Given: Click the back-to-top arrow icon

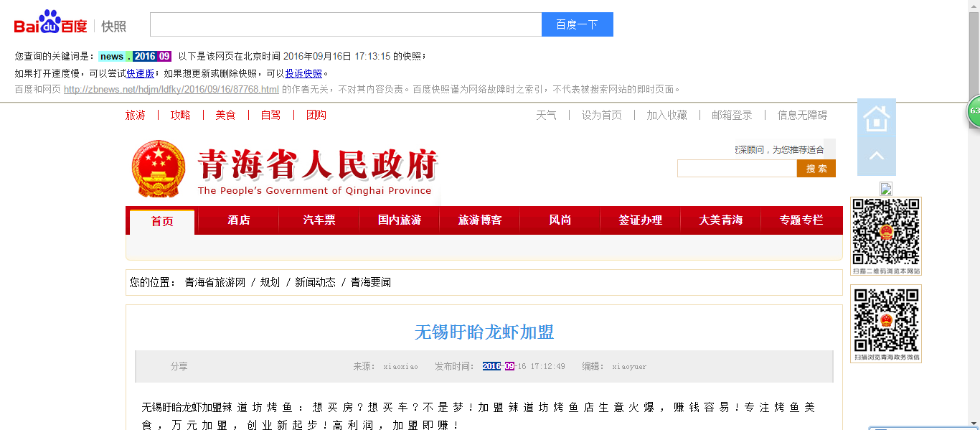Looking at the screenshot, I should click(877, 156).
